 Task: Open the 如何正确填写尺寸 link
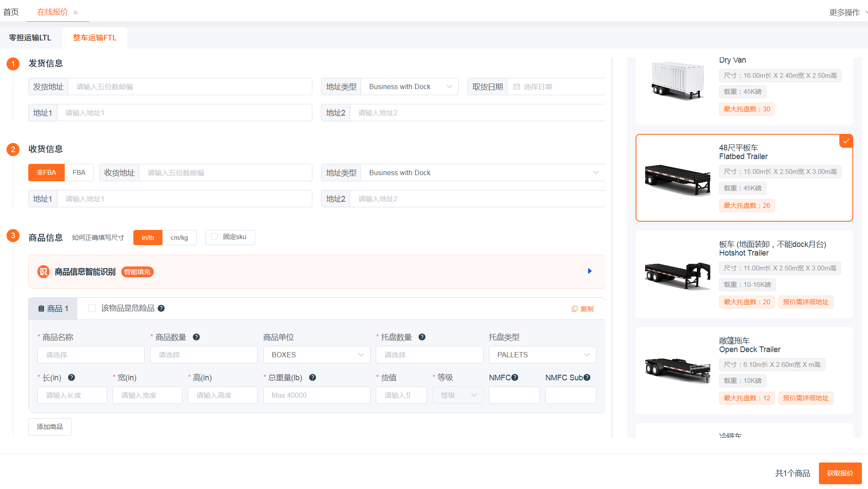point(98,238)
